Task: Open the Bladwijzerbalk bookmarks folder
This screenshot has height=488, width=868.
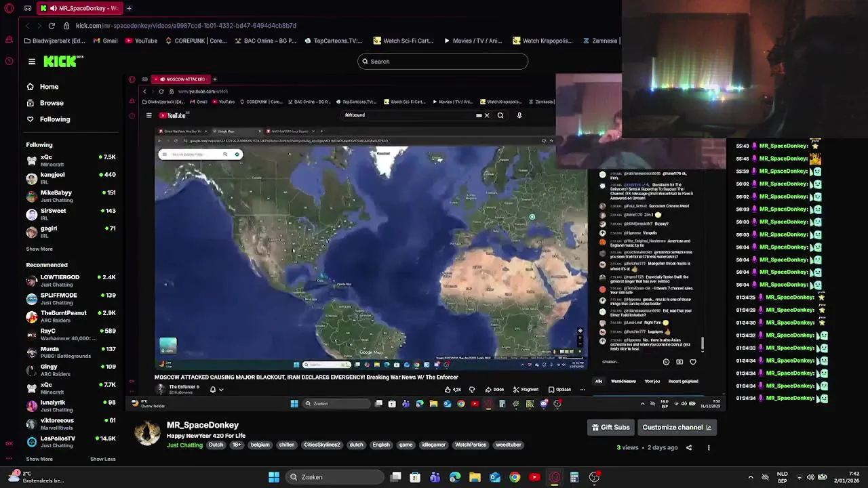Action: pos(54,41)
